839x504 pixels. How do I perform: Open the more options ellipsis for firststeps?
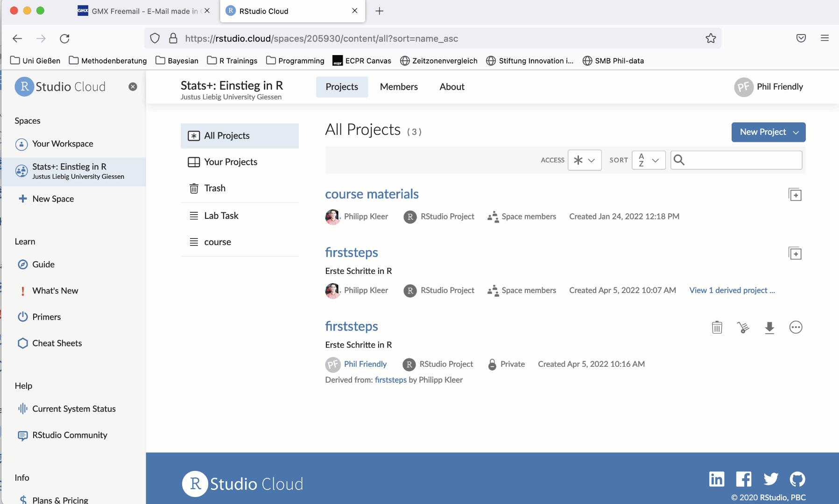click(x=796, y=327)
